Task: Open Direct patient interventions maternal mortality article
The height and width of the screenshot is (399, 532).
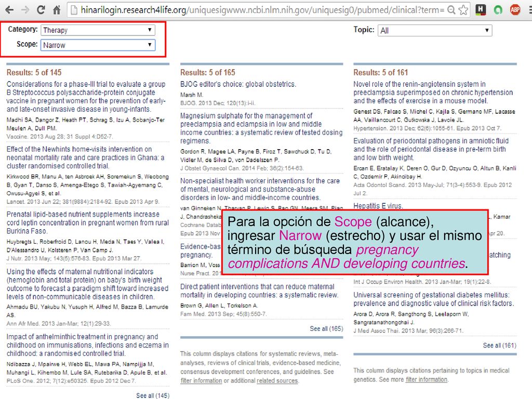Action: pos(259,291)
